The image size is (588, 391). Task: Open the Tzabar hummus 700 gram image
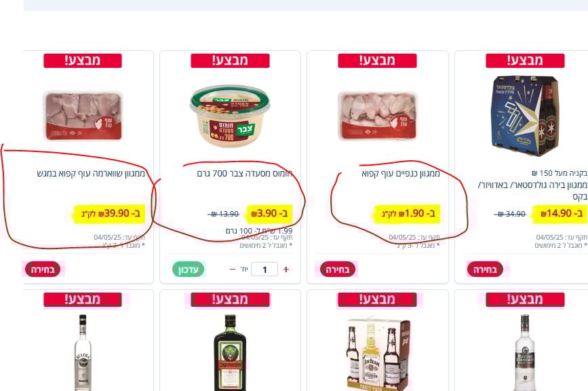click(230, 116)
